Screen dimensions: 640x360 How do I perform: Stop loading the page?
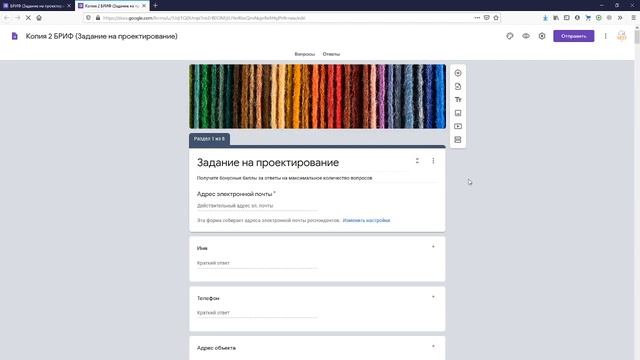click(28, 18)
